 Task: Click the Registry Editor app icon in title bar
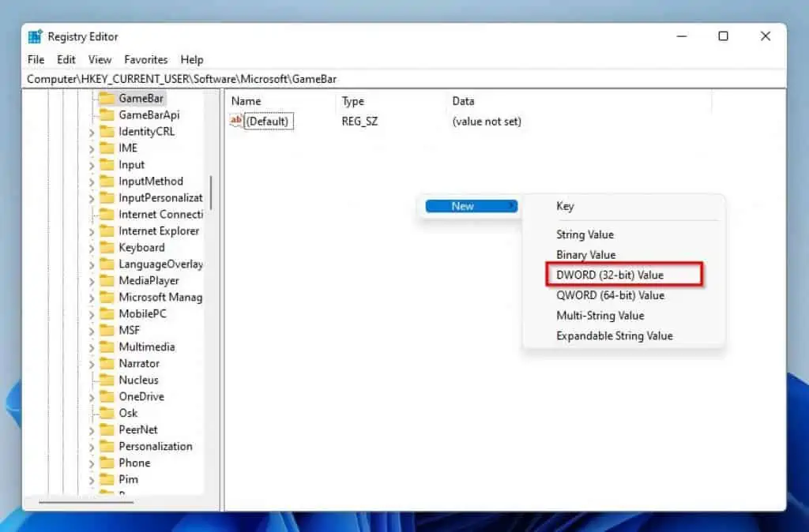[35, 37]
